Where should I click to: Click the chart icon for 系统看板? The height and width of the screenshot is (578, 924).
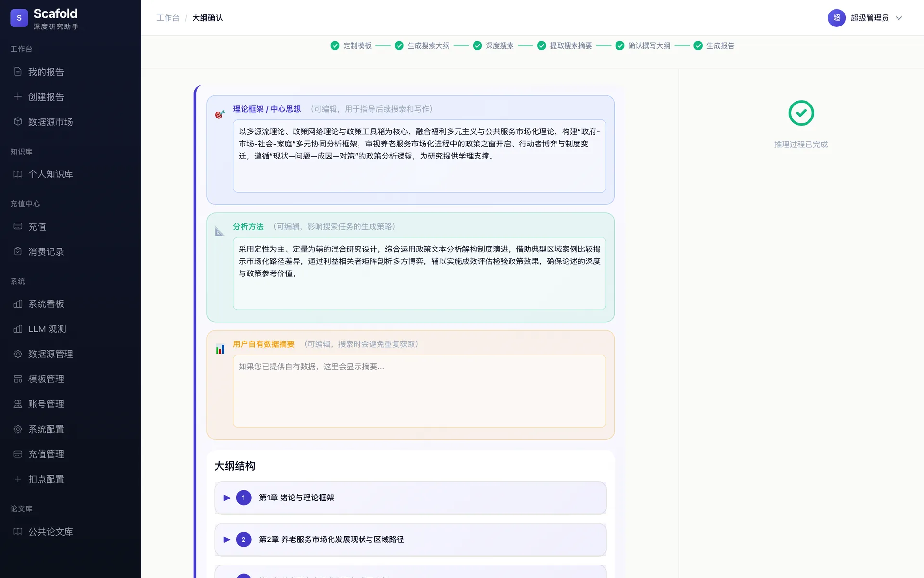point(18,304)
